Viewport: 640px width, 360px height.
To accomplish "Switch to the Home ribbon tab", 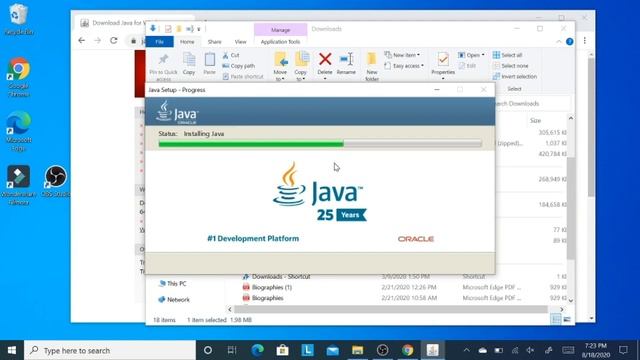I will tap(187, 42).
